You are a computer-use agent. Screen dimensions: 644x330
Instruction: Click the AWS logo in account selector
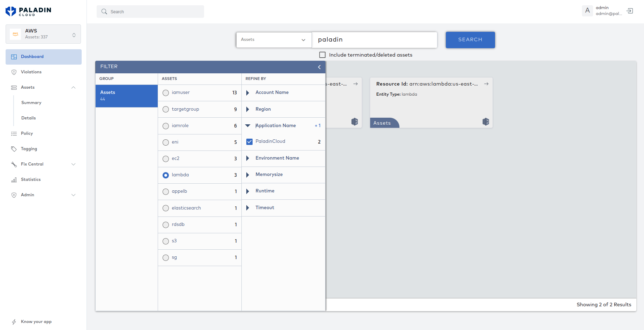pos(15,34)
